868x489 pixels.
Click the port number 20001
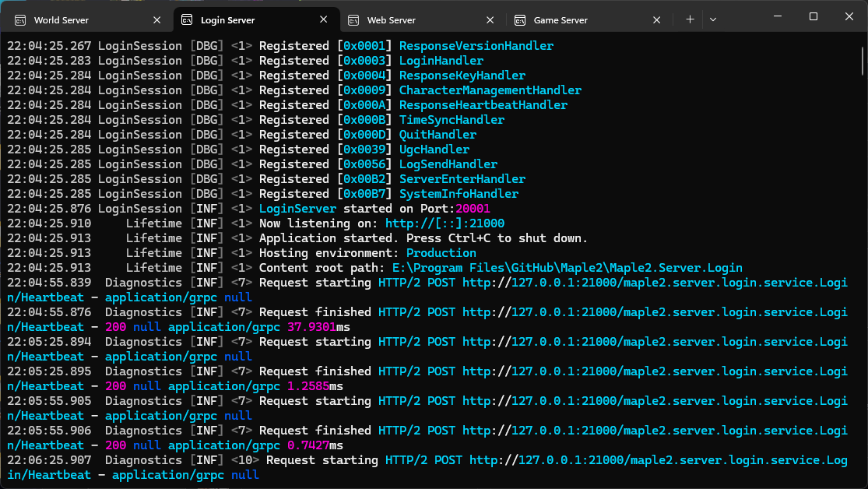coord(473,209)
